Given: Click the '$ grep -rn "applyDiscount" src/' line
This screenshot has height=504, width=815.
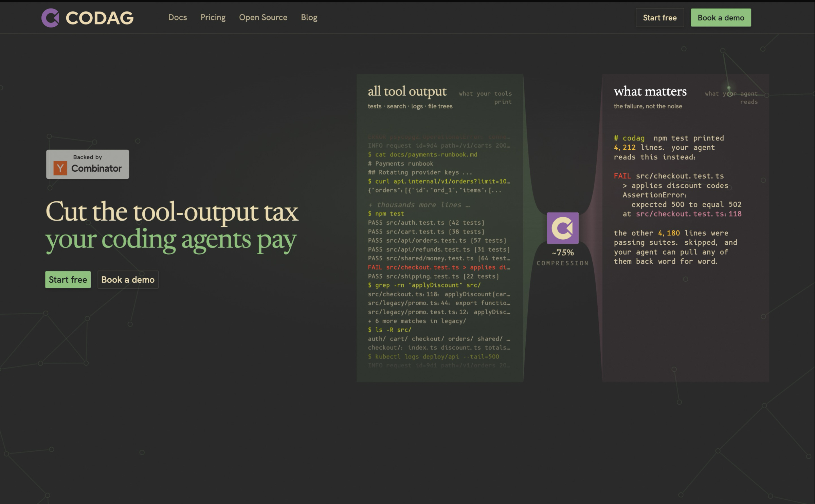Looking at the screenshot, I should (x=424, y=285).
